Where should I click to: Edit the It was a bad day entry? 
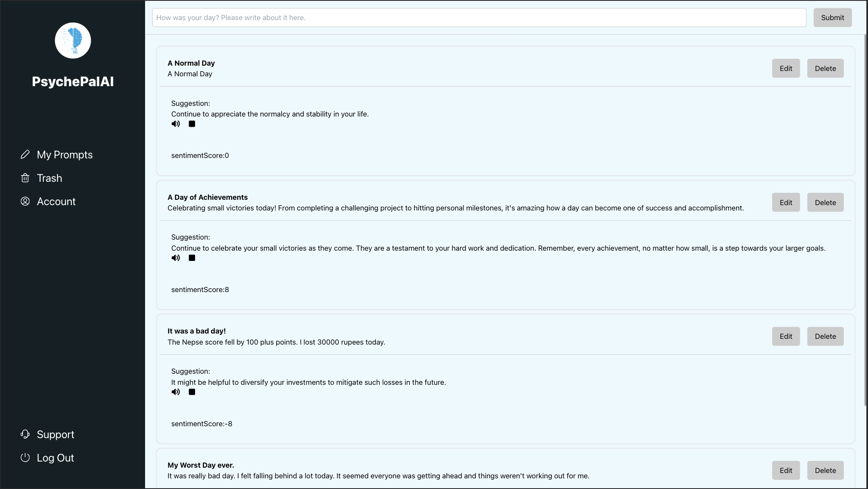[x=786, y=336]
